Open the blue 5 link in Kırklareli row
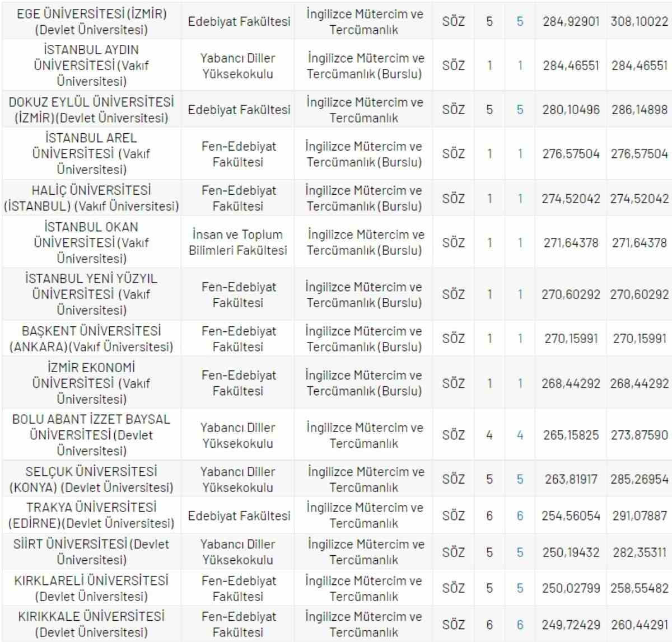The image size is (672, 642). [520, 588]
